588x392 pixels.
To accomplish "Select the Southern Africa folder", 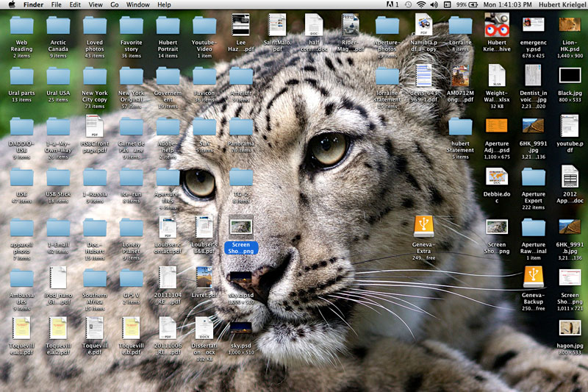I will 95,278.
